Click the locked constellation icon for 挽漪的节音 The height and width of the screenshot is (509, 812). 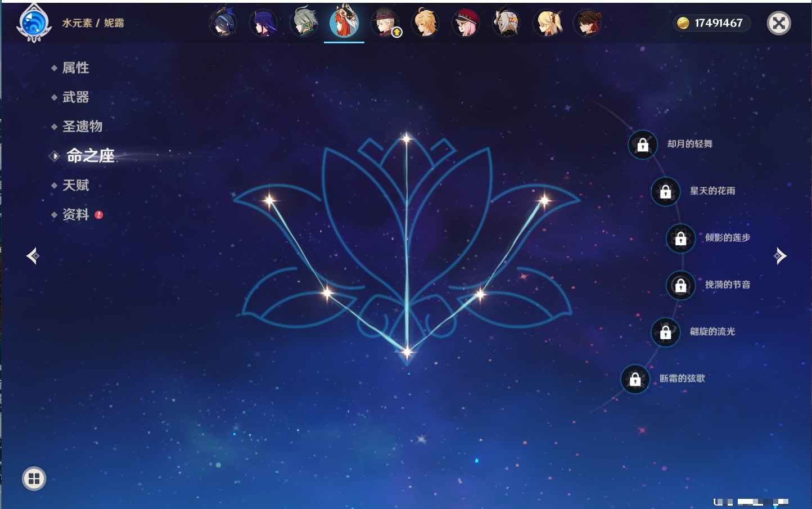click(680, 285)
